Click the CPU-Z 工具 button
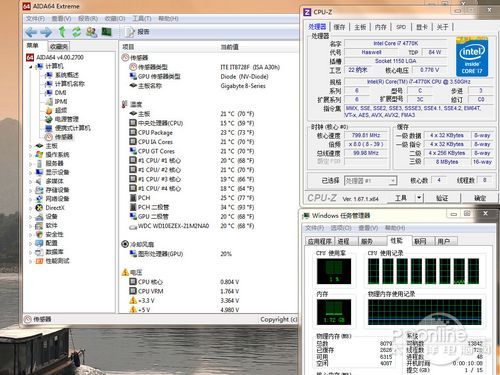Viewport: 500px width, 375px height. (401, 198)
